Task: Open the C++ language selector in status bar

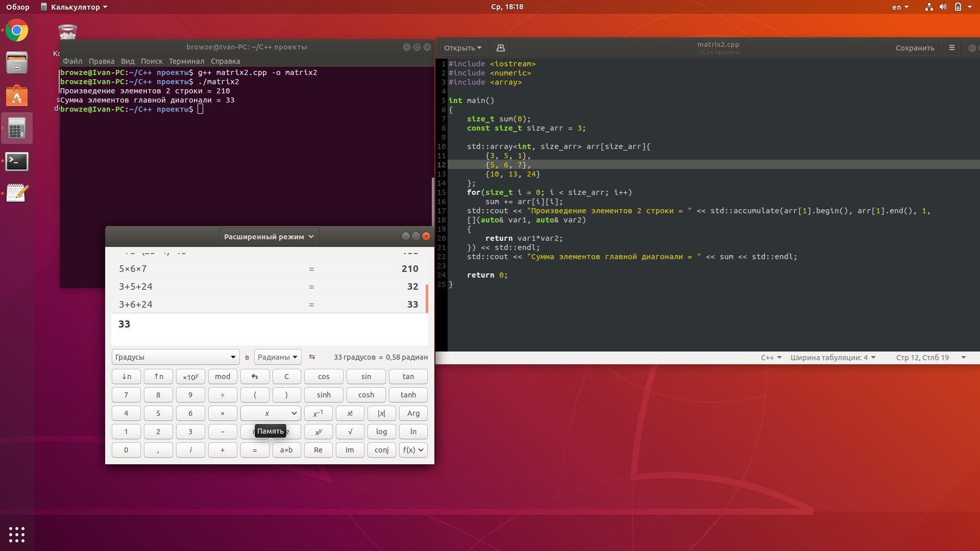Action: tap(771, 358)
